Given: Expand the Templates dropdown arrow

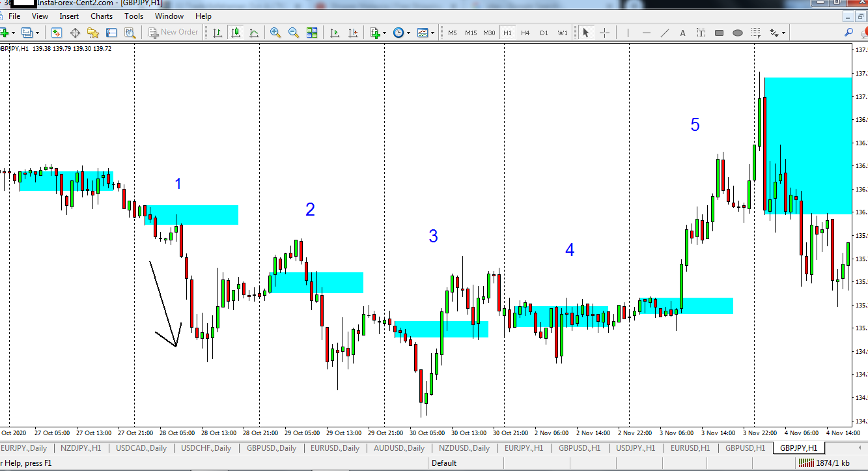Looking at the screenshot, I should pyautogui.click(x=433, y=33).
